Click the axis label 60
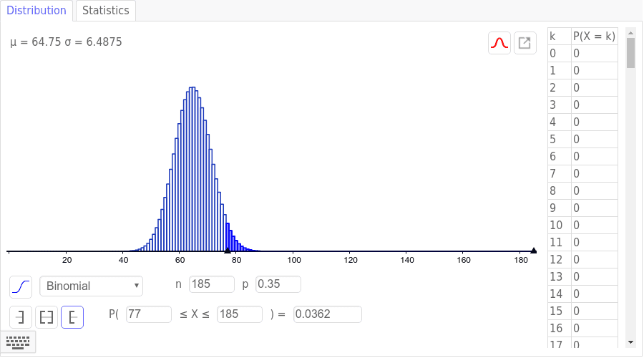This screenshot has width=644, height=358. (180, 260)
